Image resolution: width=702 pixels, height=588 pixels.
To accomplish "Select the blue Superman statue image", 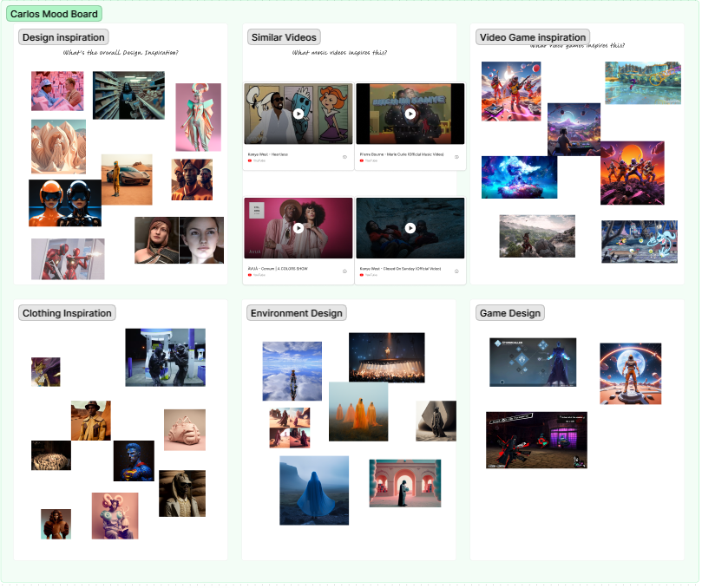I will pyautogui.click(x=134, y=461).
